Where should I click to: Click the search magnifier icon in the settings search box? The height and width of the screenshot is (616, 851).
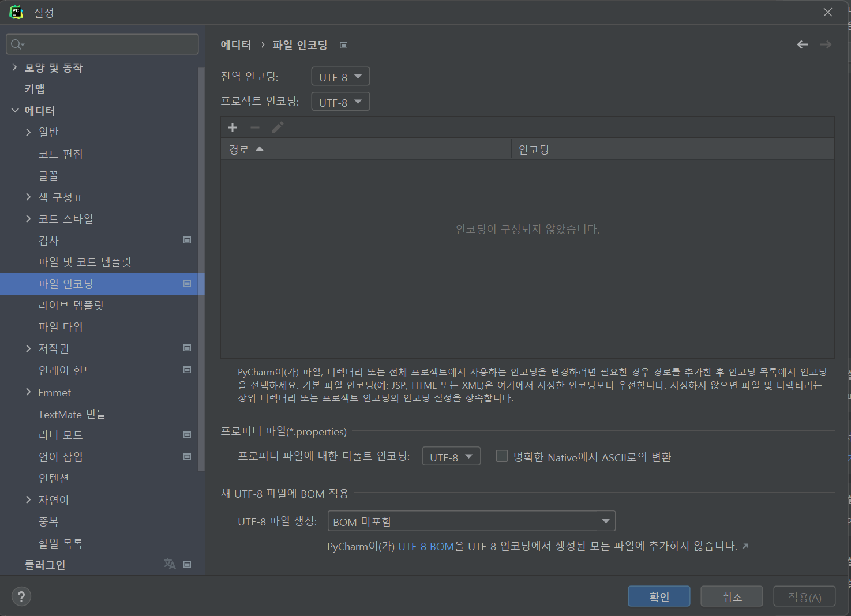point(17,44)
